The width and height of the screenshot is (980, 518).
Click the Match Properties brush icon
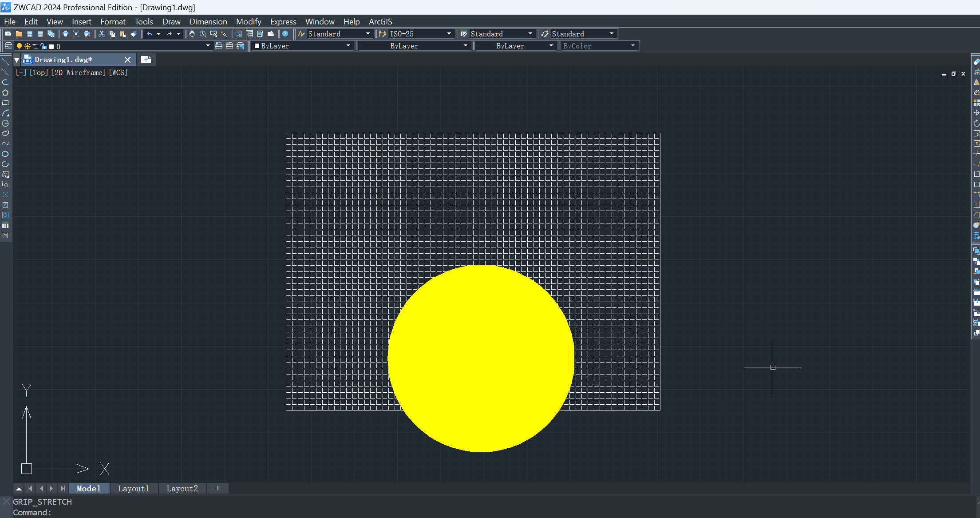[134, 34]
